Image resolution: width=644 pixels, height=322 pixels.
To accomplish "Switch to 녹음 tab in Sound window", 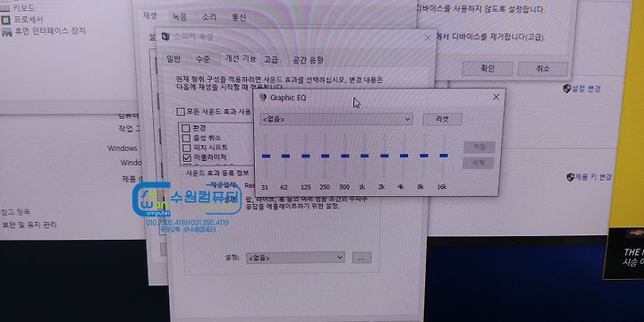I will [180, 17].
